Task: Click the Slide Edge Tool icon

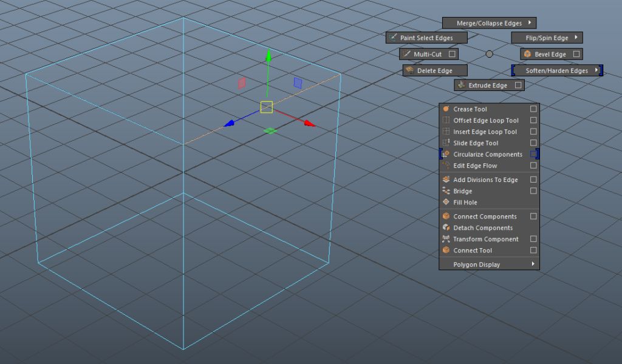Action: coord(446,143)
